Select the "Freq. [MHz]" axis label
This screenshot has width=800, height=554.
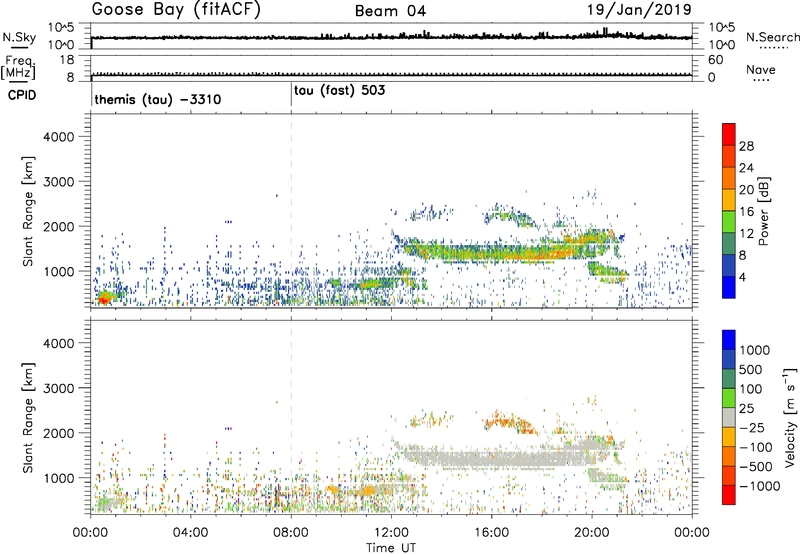click(18, 67)
